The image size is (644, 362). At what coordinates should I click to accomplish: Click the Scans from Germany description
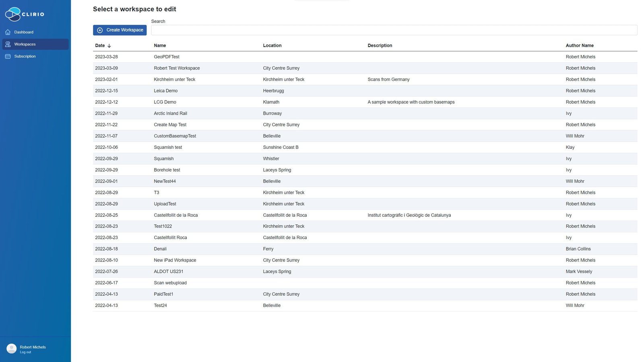[388, 80]
